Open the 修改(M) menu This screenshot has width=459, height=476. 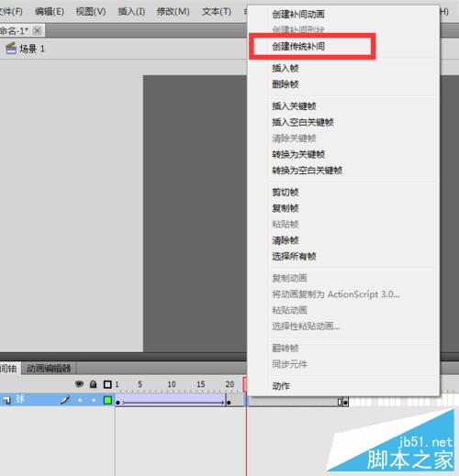173,12
